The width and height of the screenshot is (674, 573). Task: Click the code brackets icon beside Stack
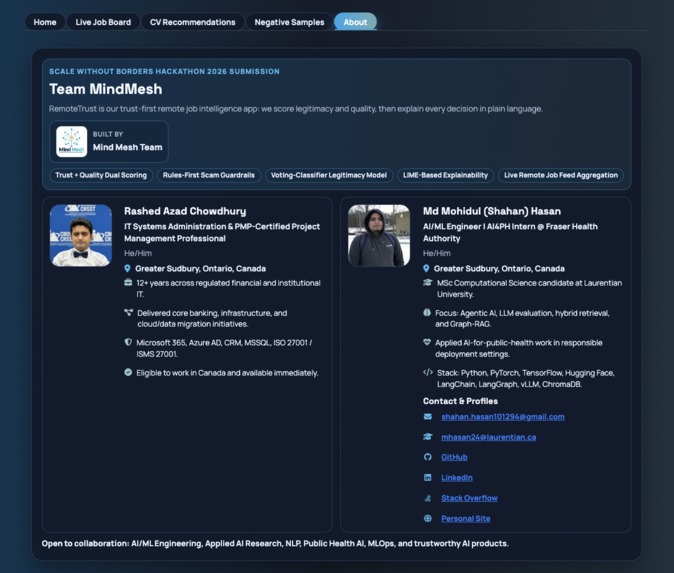428,372
